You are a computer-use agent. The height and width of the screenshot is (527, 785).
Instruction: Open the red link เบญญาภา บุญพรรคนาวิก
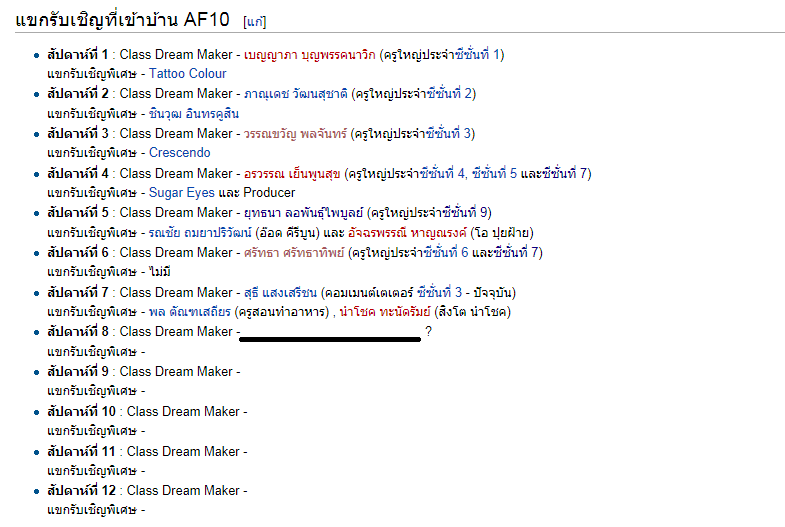309,55
